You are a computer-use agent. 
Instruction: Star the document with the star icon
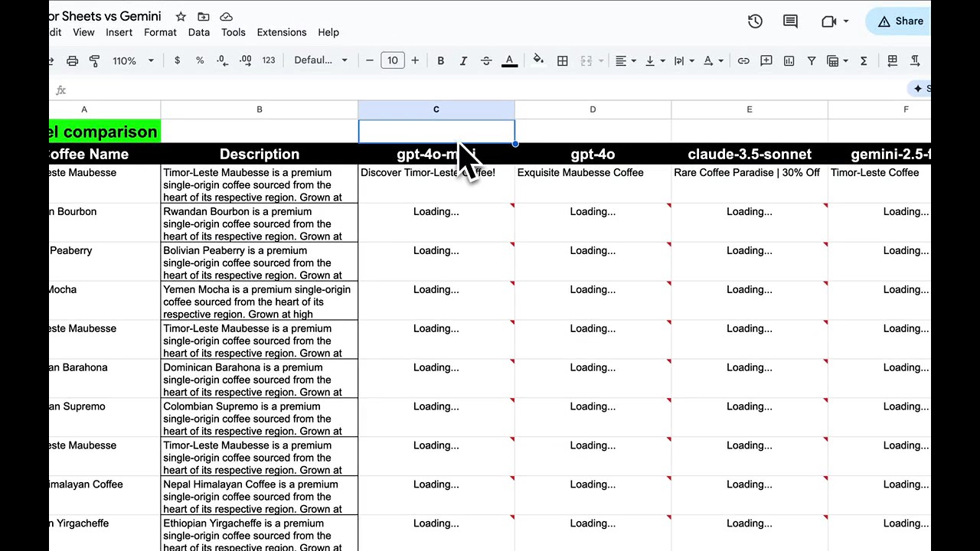pos(181,16)
